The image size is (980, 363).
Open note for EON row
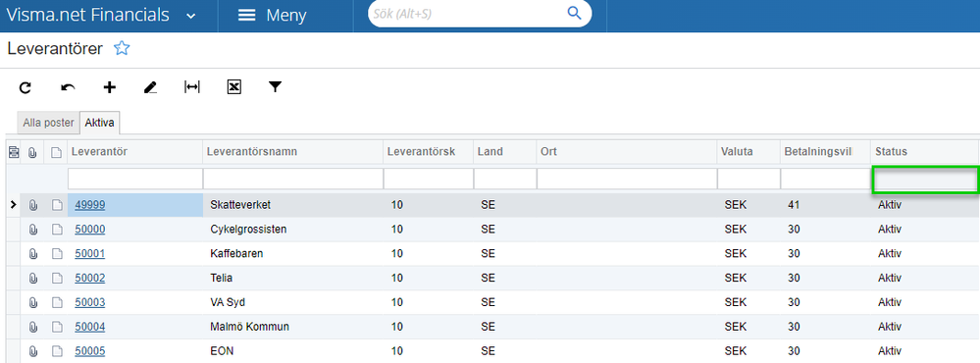point(57,351)
